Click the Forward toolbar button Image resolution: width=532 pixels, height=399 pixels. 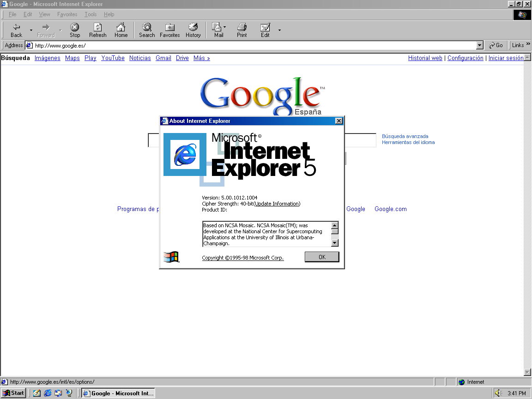pyautogui.click(x=46, y=30)
